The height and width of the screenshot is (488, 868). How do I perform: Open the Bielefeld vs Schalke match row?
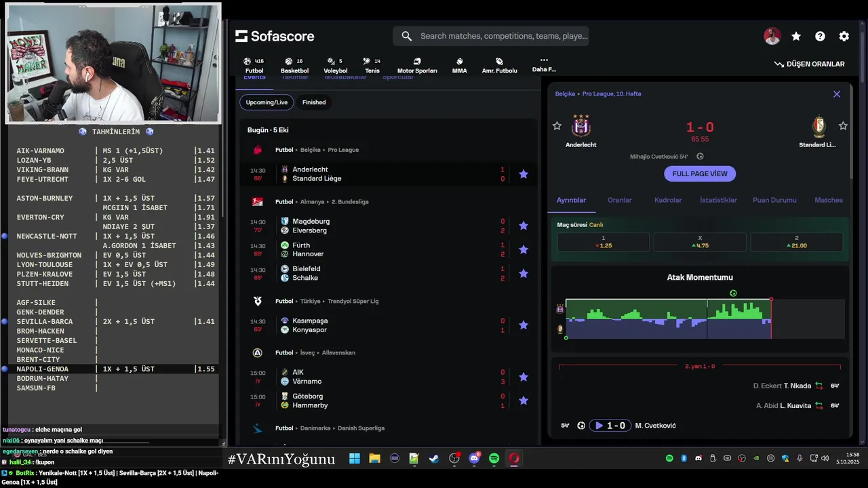pyautogui.click(x=389, y=274)
